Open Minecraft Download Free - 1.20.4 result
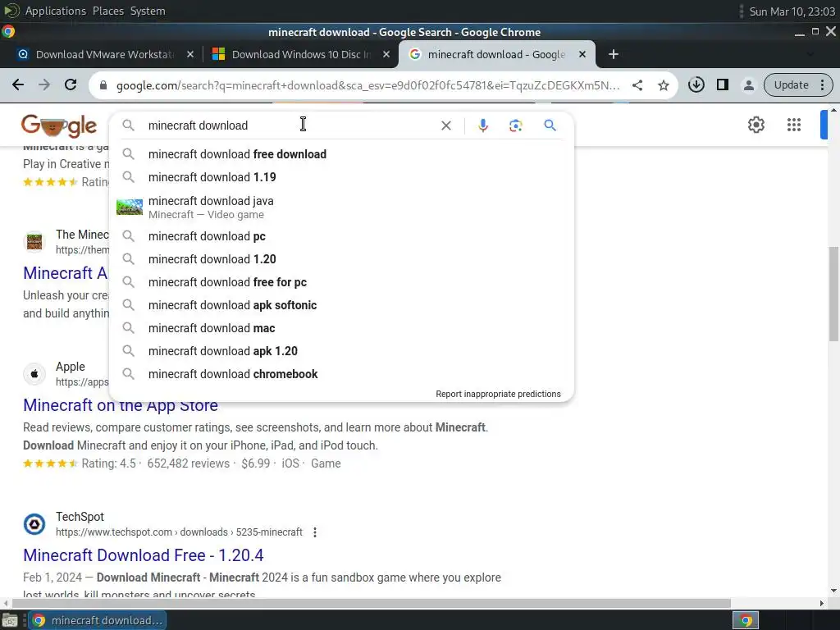Image resolution: width=840 pixels, height=630 pixels. (x=144, y=555)
